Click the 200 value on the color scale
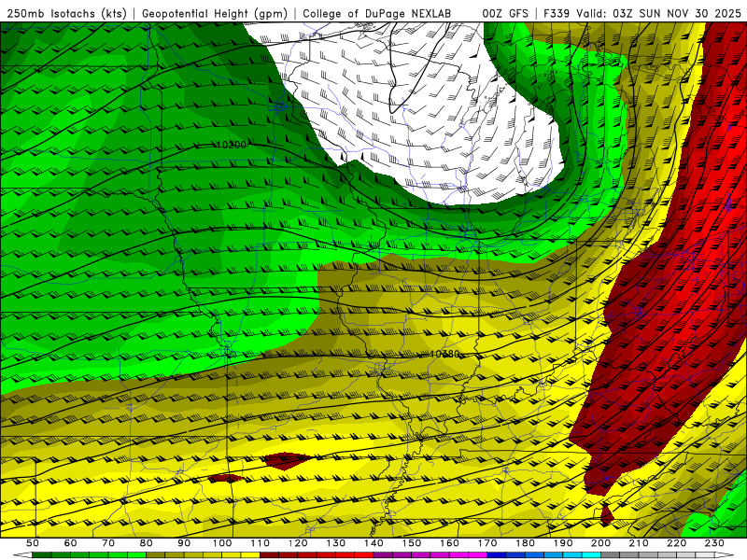Image resolution: width=747 pixels, height=560 pixels. coord(601,543)
